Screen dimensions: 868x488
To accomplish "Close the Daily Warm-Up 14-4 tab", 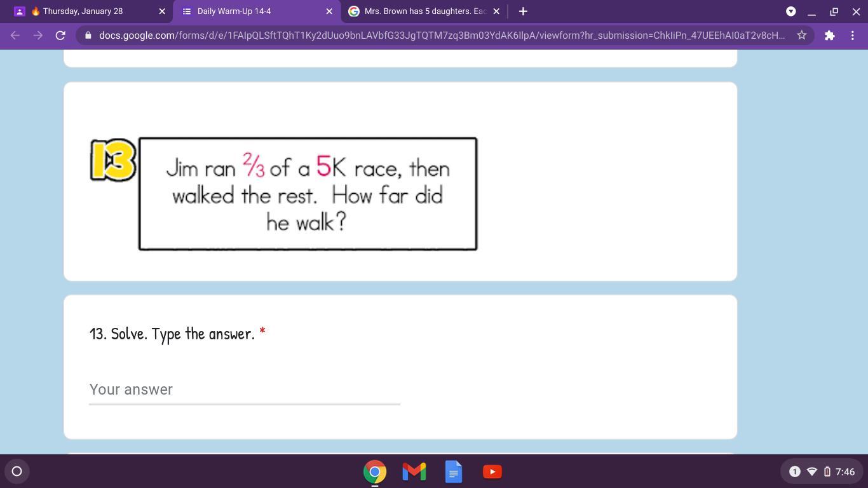I will [329, 11].
